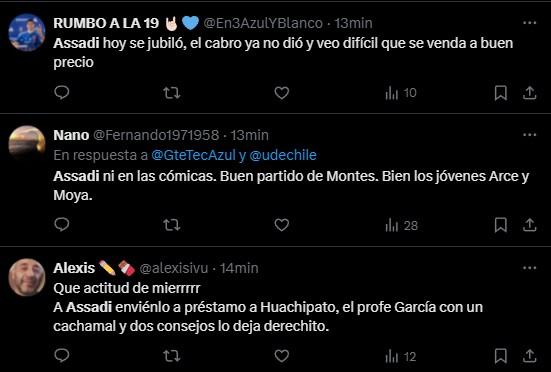The width and height of the screenshot is (551, 372).
Task: Retweet Nano's post about Arce and Moya
Action: pos(172,225)
